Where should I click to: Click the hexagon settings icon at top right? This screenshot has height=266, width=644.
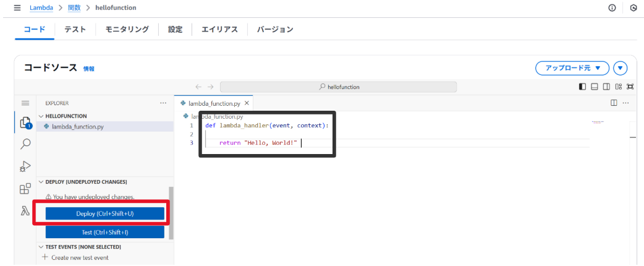click(633, 8)
